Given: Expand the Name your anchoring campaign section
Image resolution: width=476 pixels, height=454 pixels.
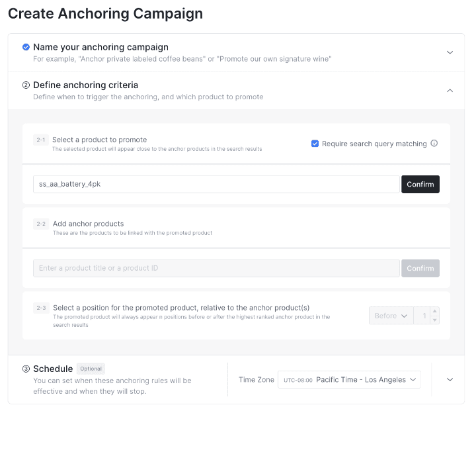Looking at the screenshot, I should pyautogui.click(x=450, y=52).
